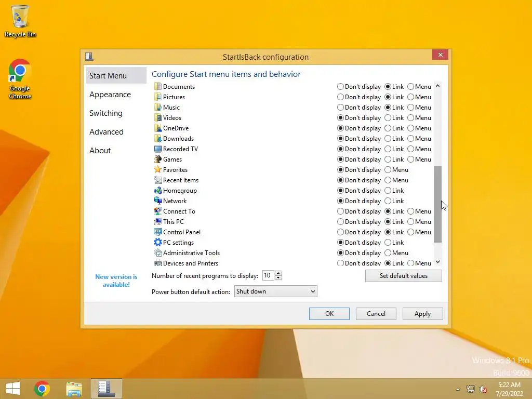Set Downloads to Menu
This screenshot has height=399, width=532.
coord(410,138)
